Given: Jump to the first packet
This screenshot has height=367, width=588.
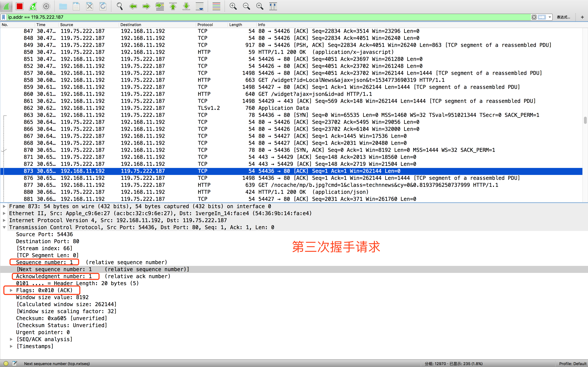Looking at the screenshot, I should pos(173,6).
